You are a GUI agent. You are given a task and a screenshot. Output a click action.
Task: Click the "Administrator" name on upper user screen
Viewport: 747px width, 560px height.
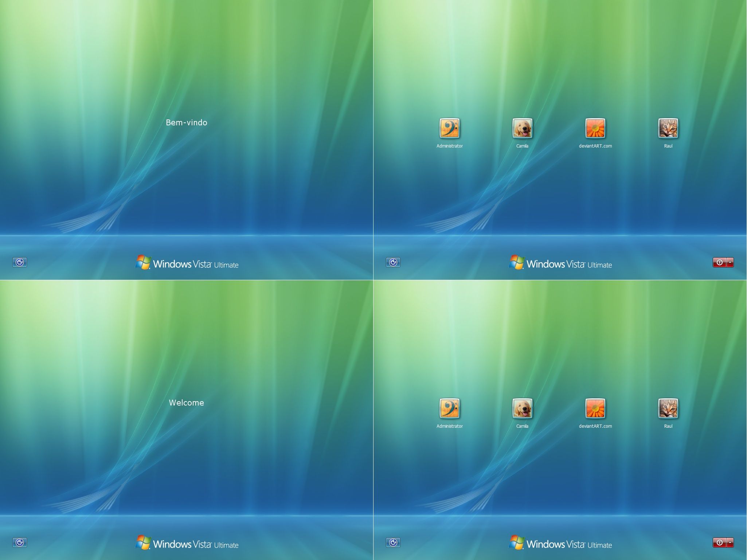click(450, 146)
